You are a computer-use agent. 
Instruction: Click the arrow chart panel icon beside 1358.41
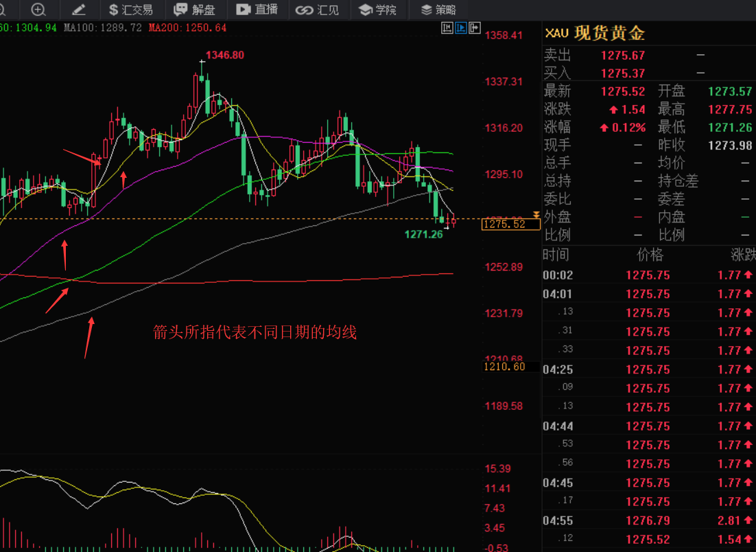coord(475,28)
